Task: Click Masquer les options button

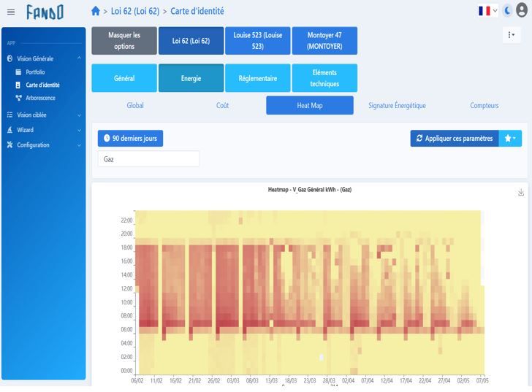Action: click(x=124, y=41)
